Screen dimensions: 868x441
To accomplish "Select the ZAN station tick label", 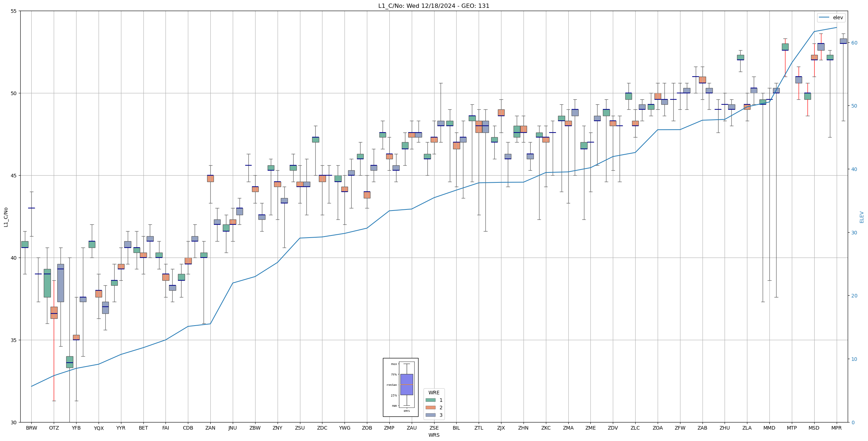I will 210,428.
